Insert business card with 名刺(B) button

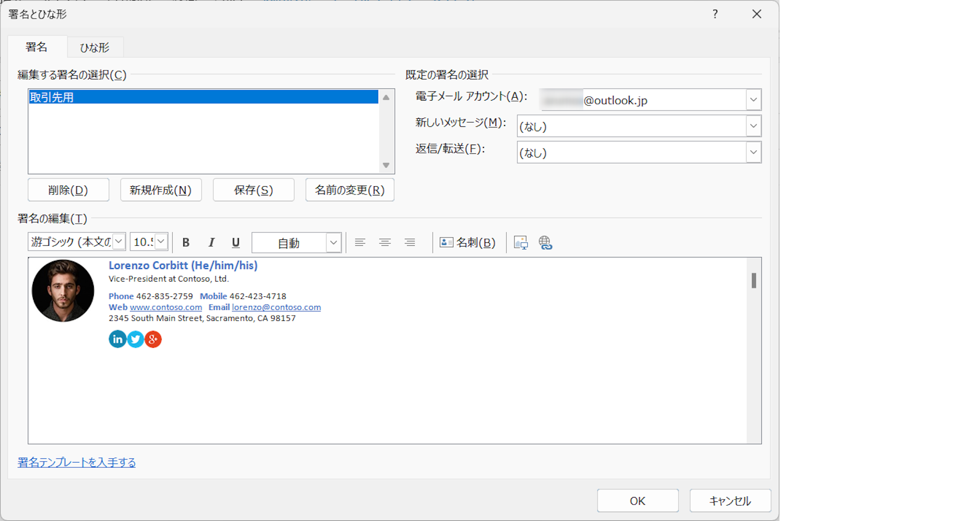[x=468, y=243]
